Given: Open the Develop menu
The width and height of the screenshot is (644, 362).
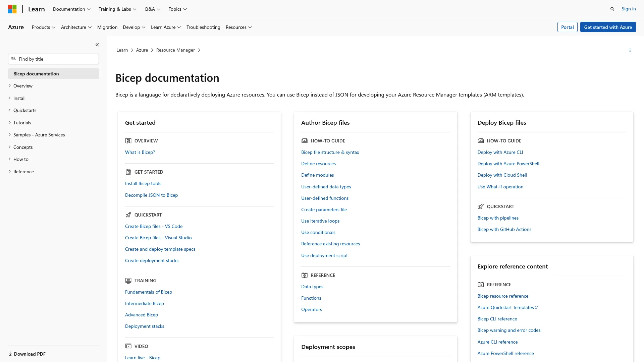Looking at the screenshot, I should 134,27.
